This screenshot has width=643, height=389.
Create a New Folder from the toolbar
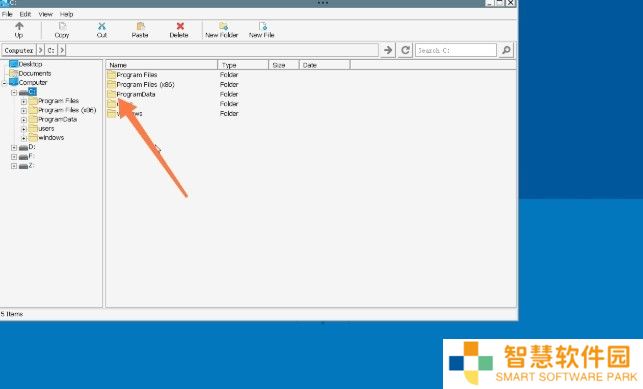222,30
